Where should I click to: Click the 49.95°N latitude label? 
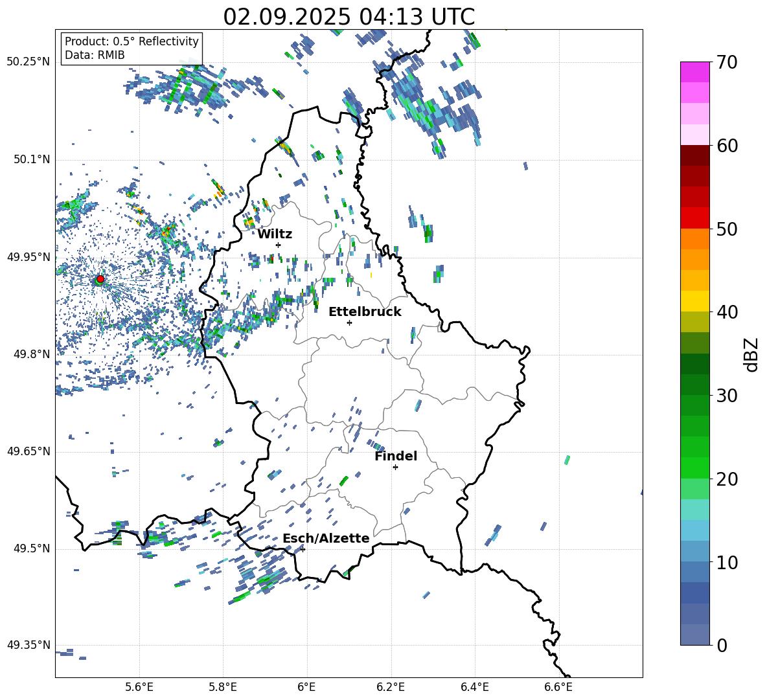click(x=29, y=257)
